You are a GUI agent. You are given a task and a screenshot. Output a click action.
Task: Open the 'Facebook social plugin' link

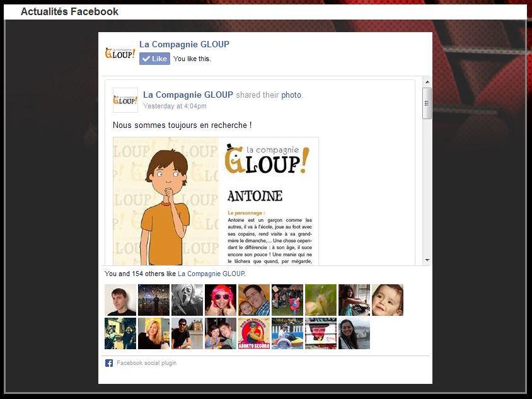click(147, 363)
